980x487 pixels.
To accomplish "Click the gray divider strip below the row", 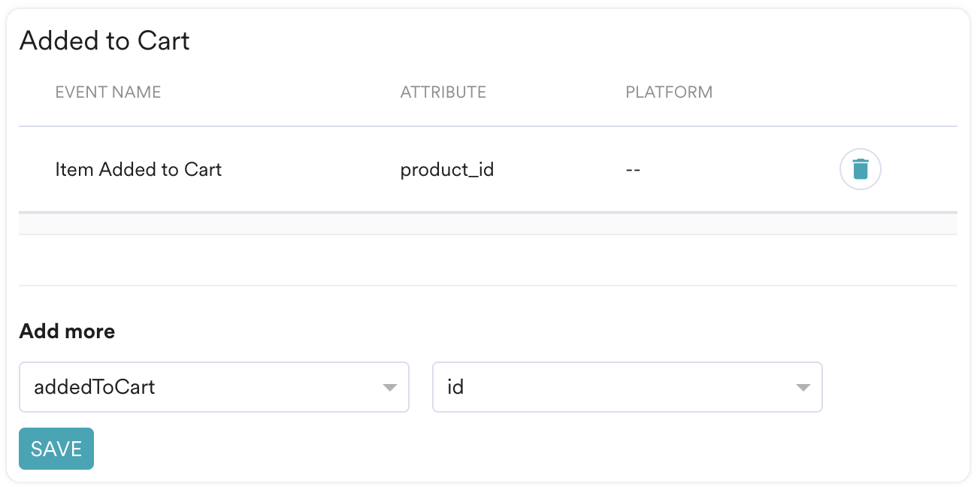I will tap(488, 223).
